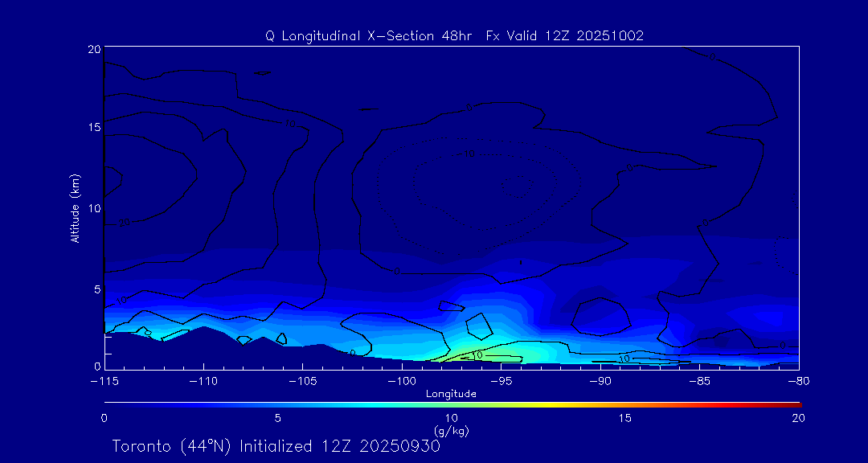
Task: Click the contour line label '20'
Action: [x=124, y=223]
